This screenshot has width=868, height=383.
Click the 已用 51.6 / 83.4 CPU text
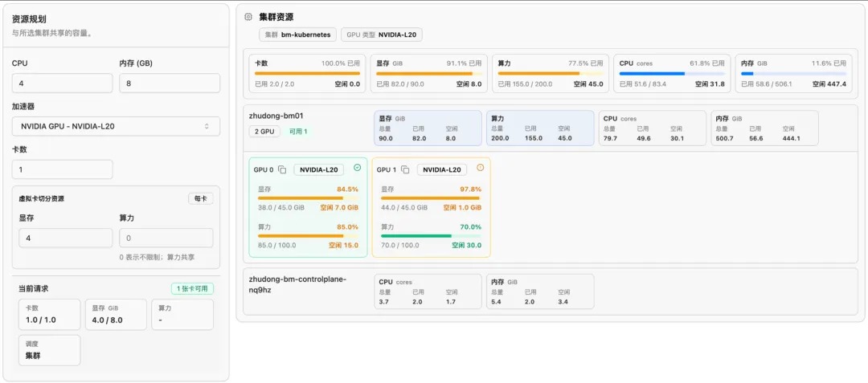point(643,84)
